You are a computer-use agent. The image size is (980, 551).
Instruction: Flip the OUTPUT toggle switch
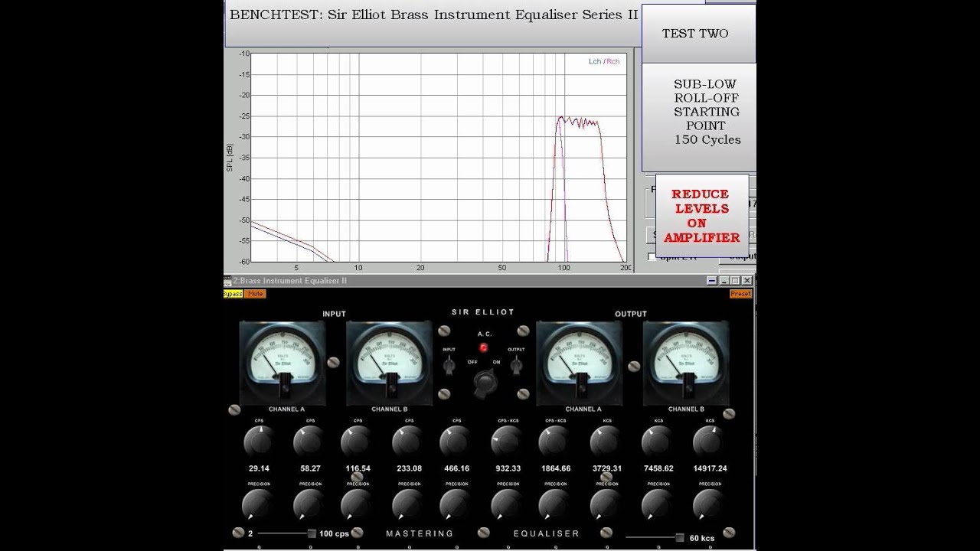pyautogui.click(x=516, y=365)
